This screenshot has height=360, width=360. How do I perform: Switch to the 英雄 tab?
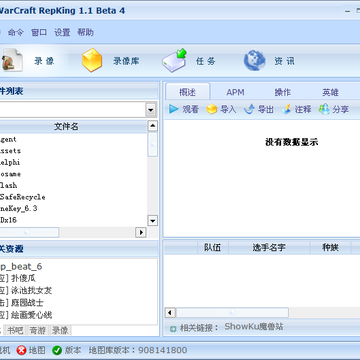click(330, 92)
